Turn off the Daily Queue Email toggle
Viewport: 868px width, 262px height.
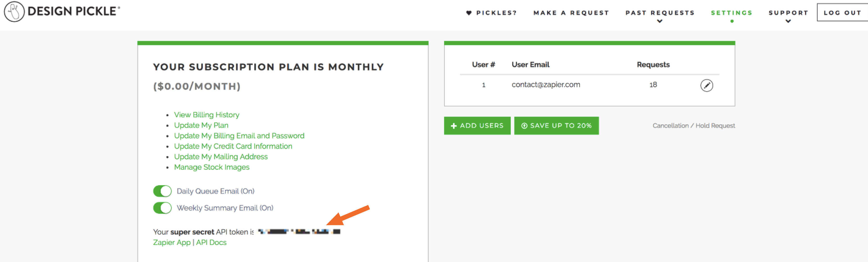[x=163, y=191]
